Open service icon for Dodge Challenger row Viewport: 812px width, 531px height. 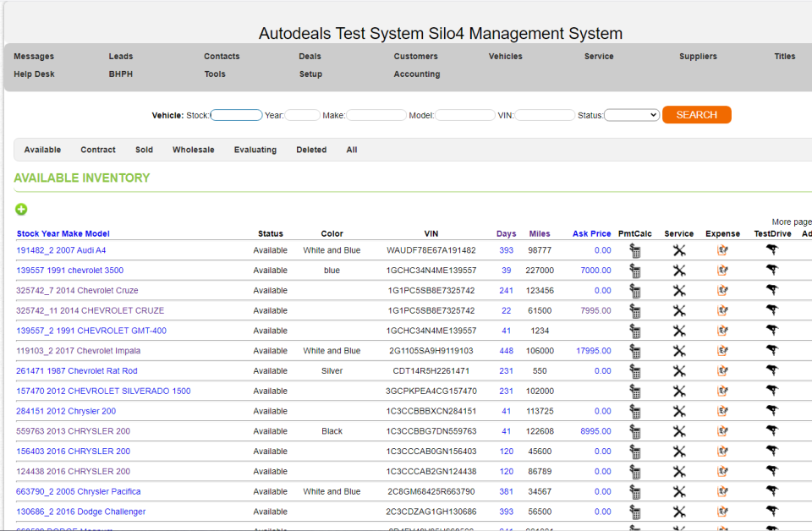pos(679,512)
